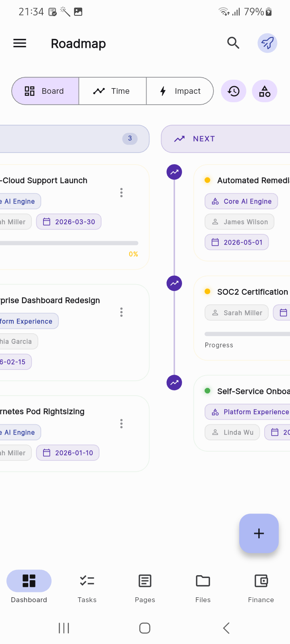Screen dimensions: 290x644
Task: Select the hierarchy view icon
Action: (x=265, y=91)
